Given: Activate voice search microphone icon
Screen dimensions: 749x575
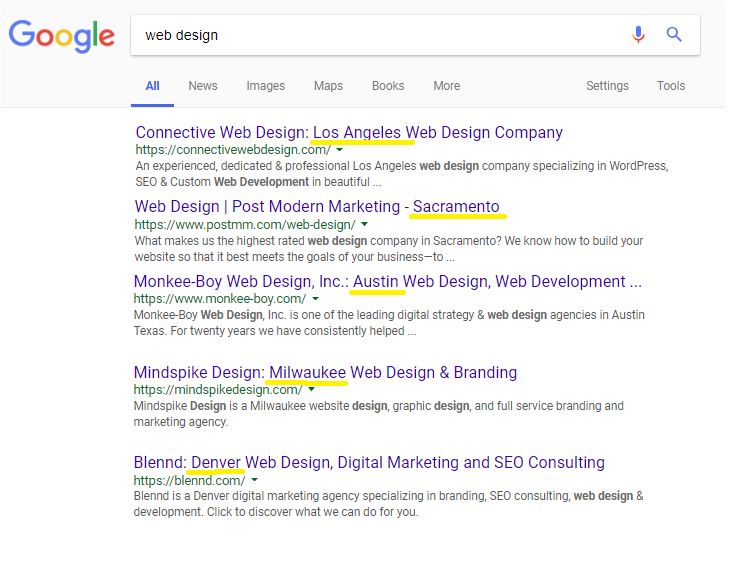Looking at the screenshot, I should point(638,34).
